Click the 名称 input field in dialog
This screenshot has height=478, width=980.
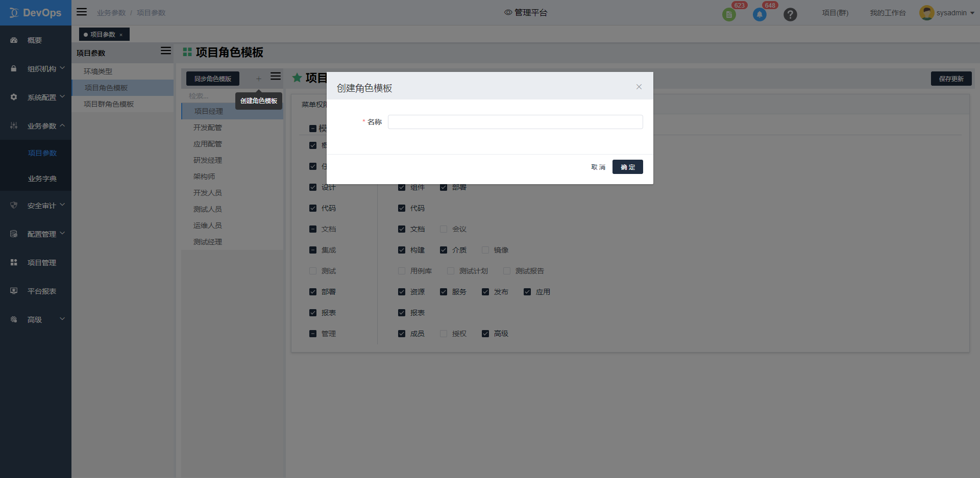(x=516, y=122)
